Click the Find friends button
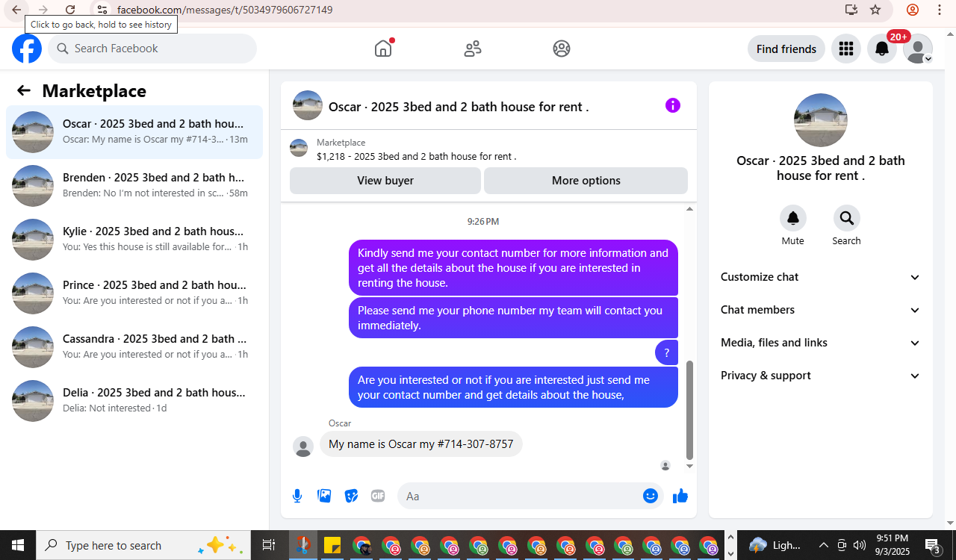This screenshot has width=956, height=560. 786,49
